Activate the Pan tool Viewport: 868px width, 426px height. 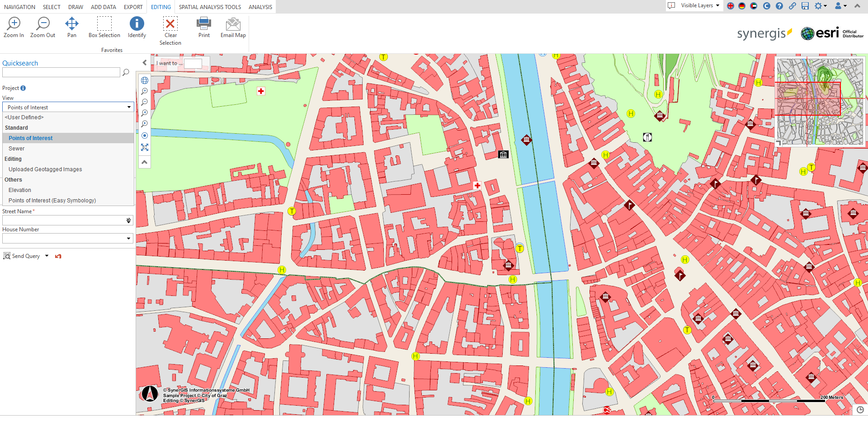pyautogui.click(x=71, y=27)
